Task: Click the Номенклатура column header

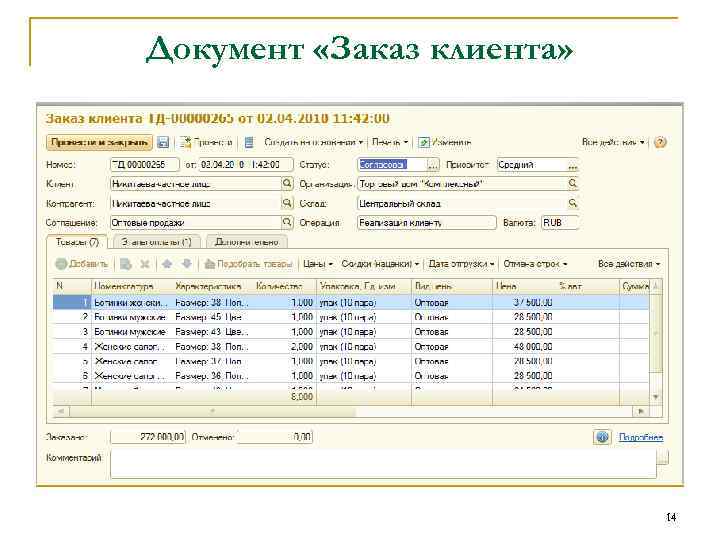Action: pyautogui.click(x=132, y=286)
